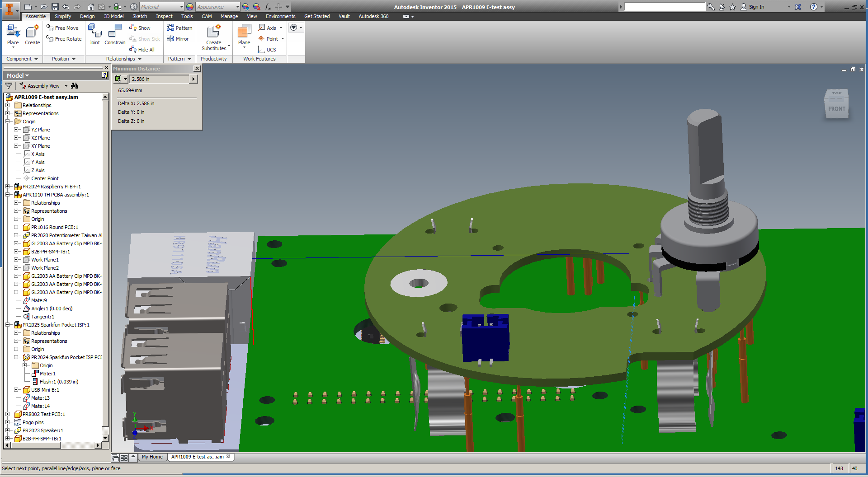Screen dimensions: 868x477
Task: Click the Open file icon
Action: [44, 7]
